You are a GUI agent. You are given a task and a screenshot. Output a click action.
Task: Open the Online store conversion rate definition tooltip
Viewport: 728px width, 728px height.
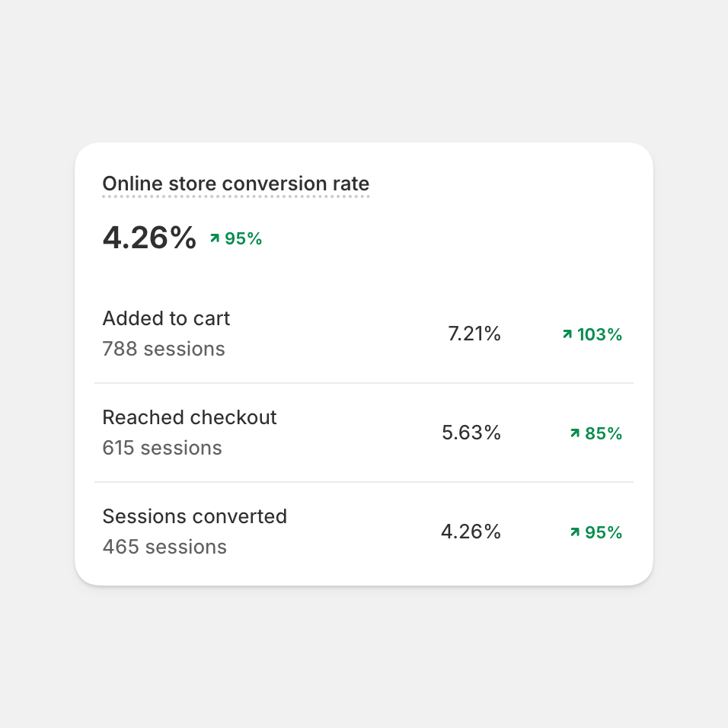[x=235, y=184]
